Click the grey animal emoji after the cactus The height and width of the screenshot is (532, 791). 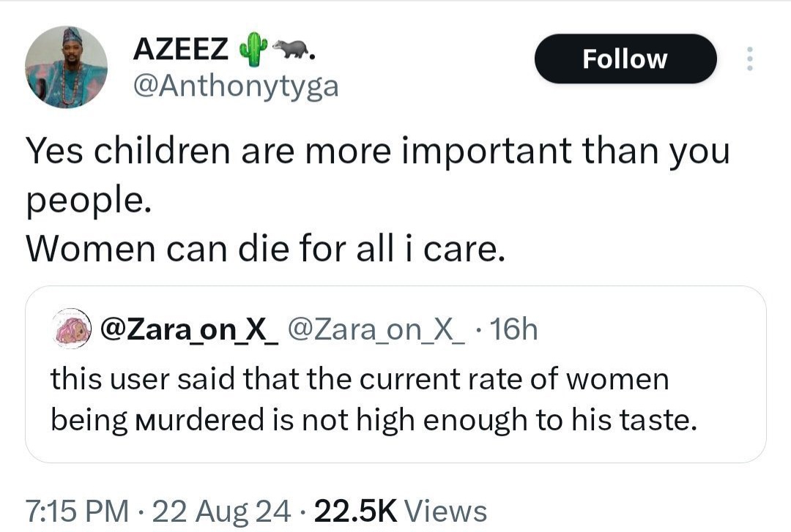pyautogui.click(x=290, y=49)
